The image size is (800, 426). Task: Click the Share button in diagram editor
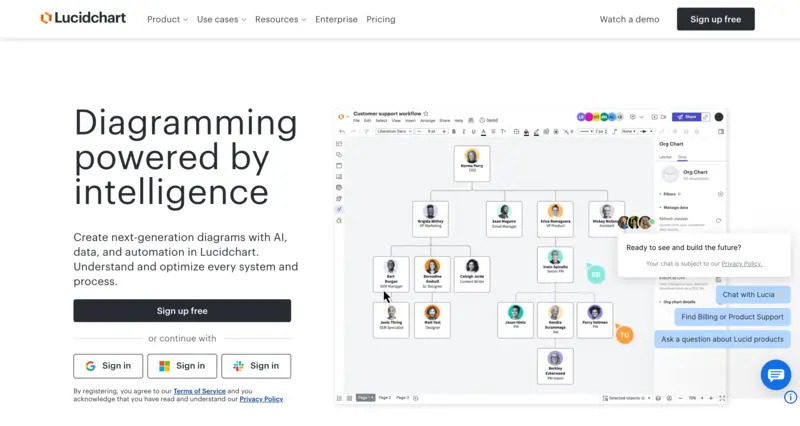686,117
